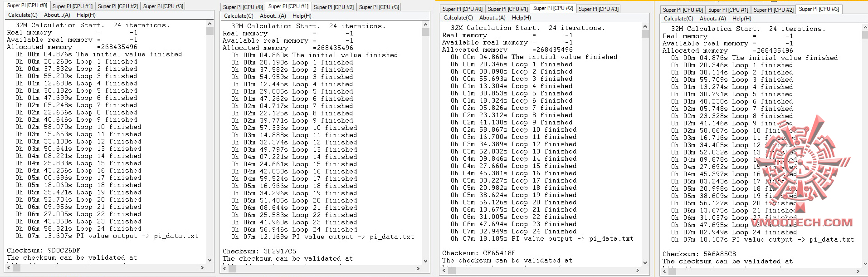
Task: Click the vertical scrollbar thumb in the leftmost window
Action: click(x=210, y=31)
